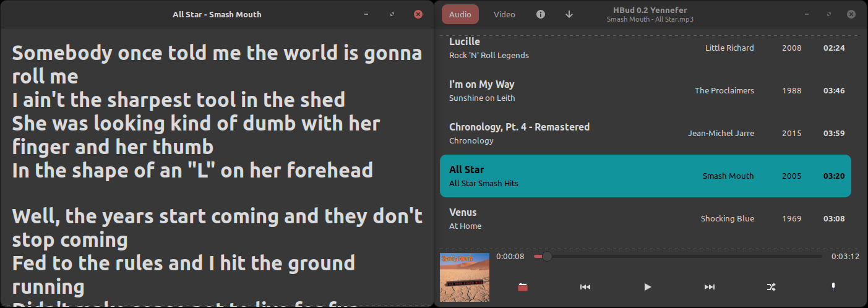This screenshot has width=868, height=308.
Task: Click the year 1969
Action: pos(792,219)
